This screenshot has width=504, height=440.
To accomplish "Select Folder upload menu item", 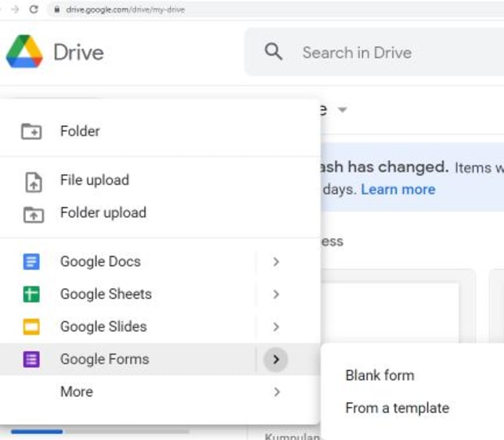I will [x=160, y=213].
